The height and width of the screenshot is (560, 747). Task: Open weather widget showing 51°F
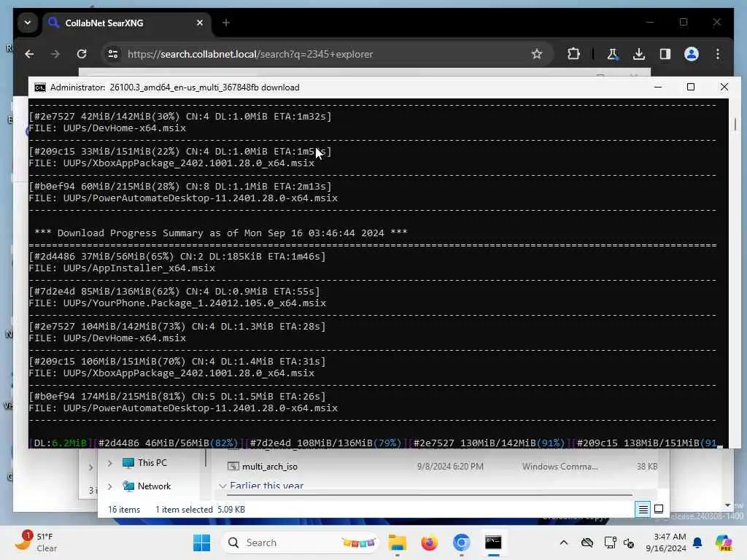pos(35,542)
